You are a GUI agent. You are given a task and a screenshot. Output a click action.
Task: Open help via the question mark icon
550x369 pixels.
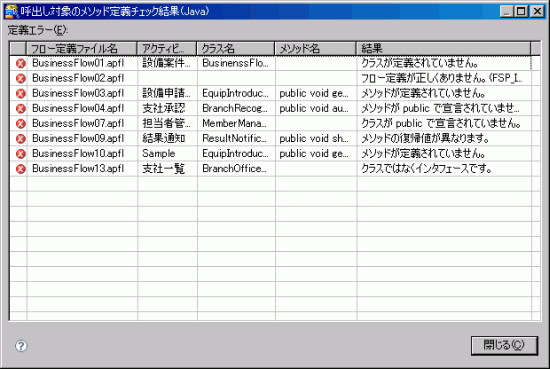pos(21,346)
